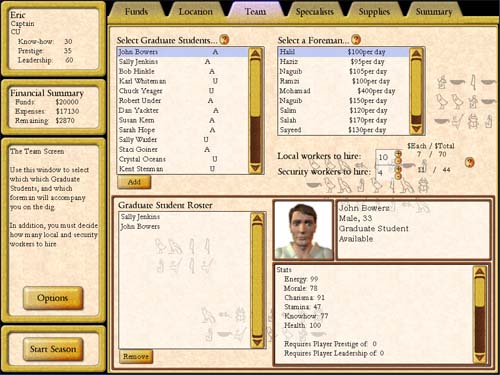Increase local workers to hire count
Image resolution: width=500 pixels, height=375 pixels.
pyautogui.click(x=398, y=154)
